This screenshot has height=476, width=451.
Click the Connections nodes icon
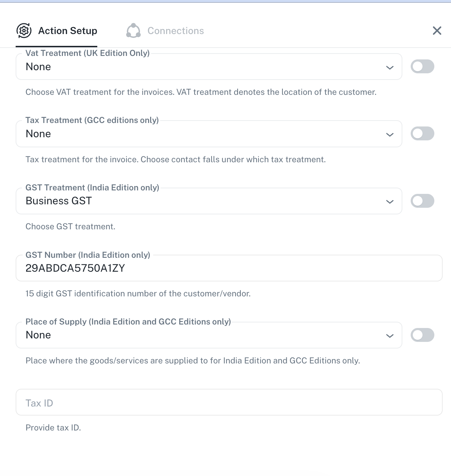click(x=133, y=31)
